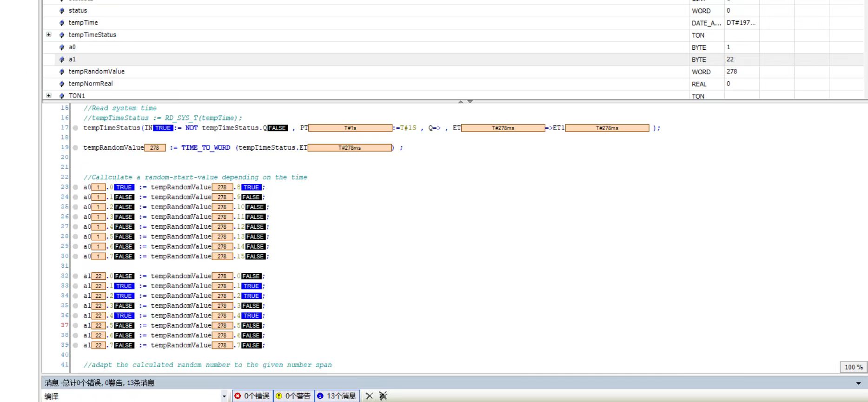
Task: Expand the tempTimeStatus variable tree
Action: click(49, 34)
